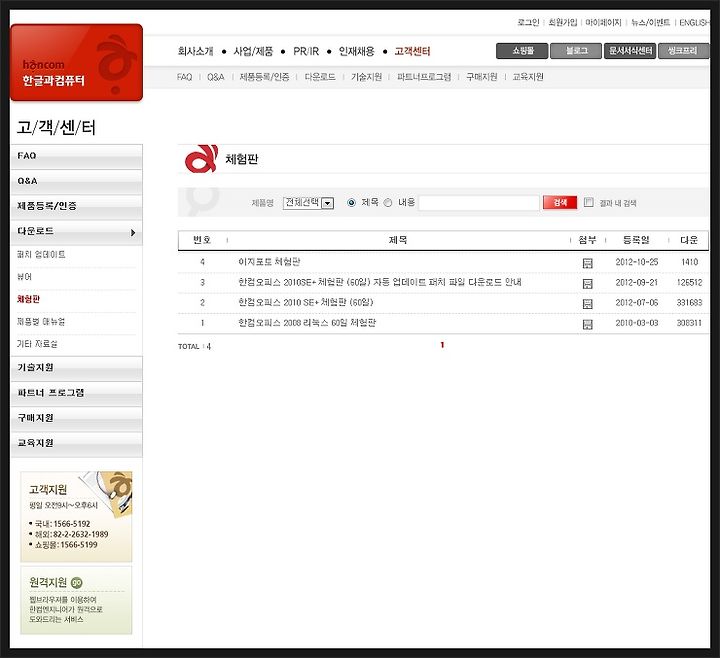Select 뷰어 sidebar sub-item
720x658 pixels.
pyautogui.click(x=24, y=277)
